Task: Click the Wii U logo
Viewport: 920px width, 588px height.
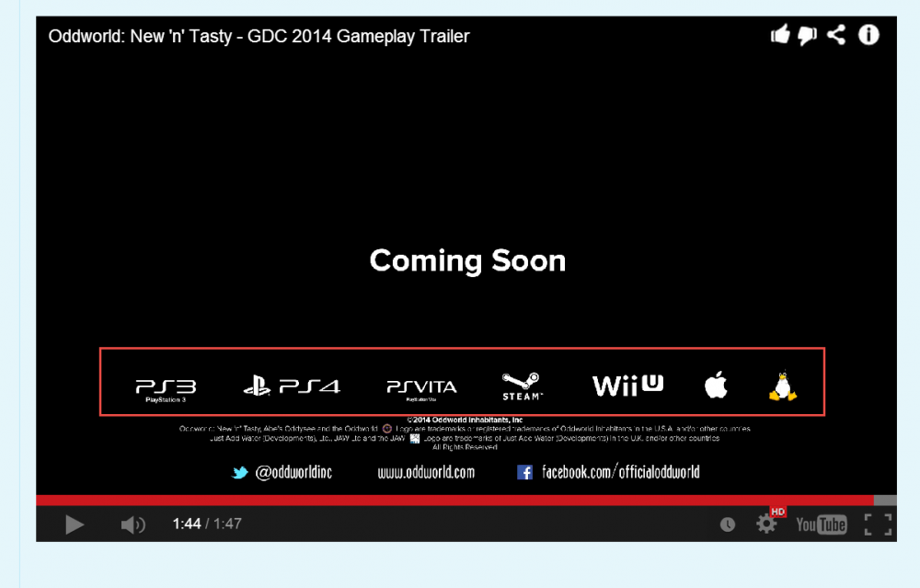Action: 627,386
